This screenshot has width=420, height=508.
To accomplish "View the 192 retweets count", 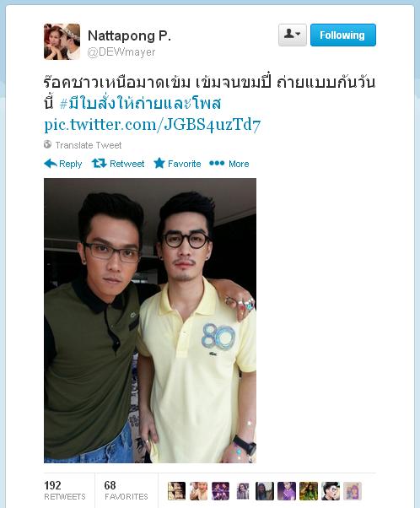I will point(65,490).
